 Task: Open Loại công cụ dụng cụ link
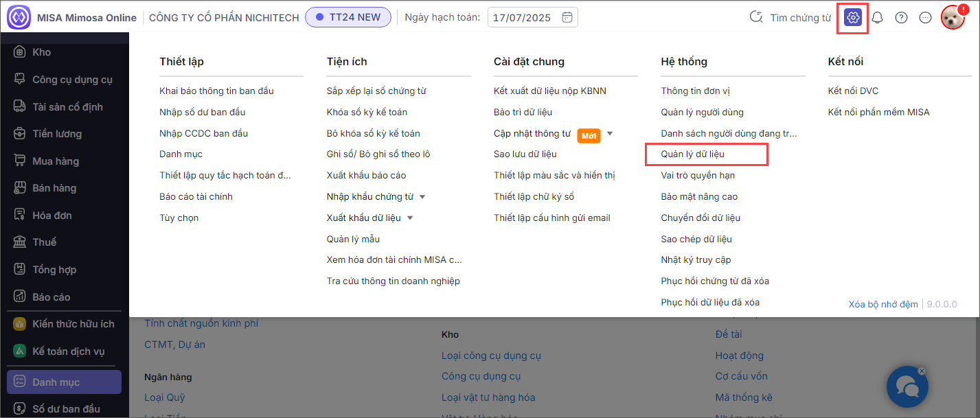(x=492, y=356)
